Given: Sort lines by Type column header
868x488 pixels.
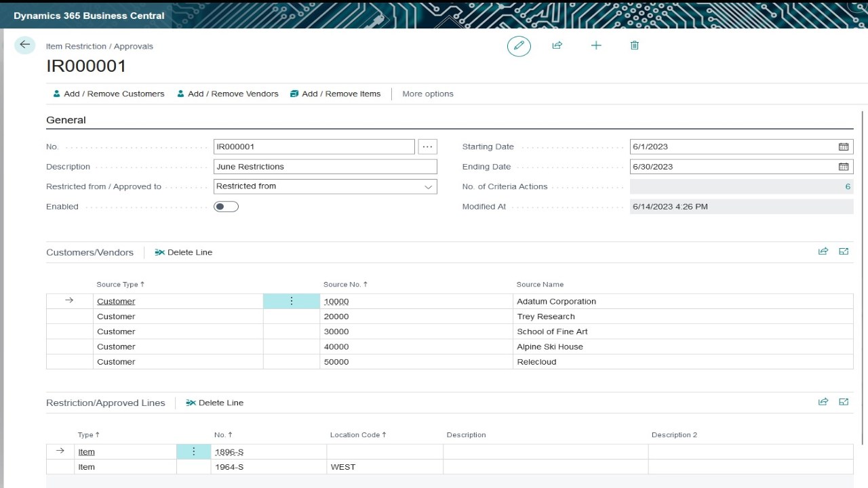Looking at the screenshot, I should pyautogui.click(x=89, y=435).
